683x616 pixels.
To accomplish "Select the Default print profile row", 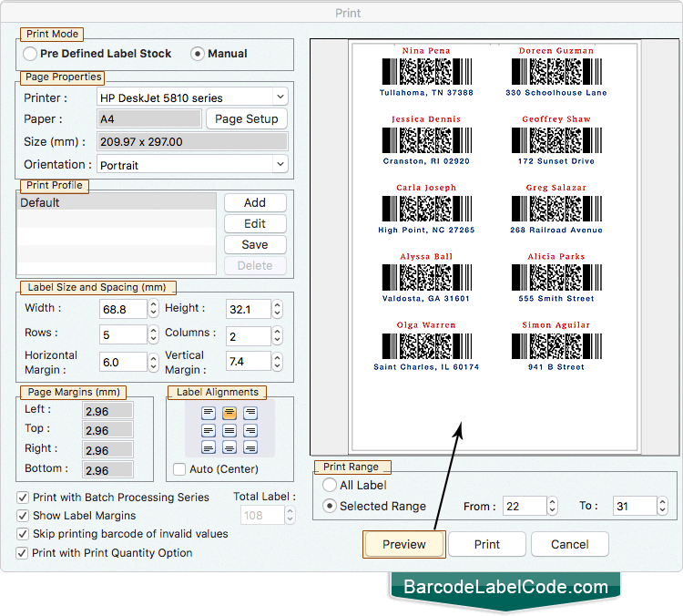I will coord(117,202).
